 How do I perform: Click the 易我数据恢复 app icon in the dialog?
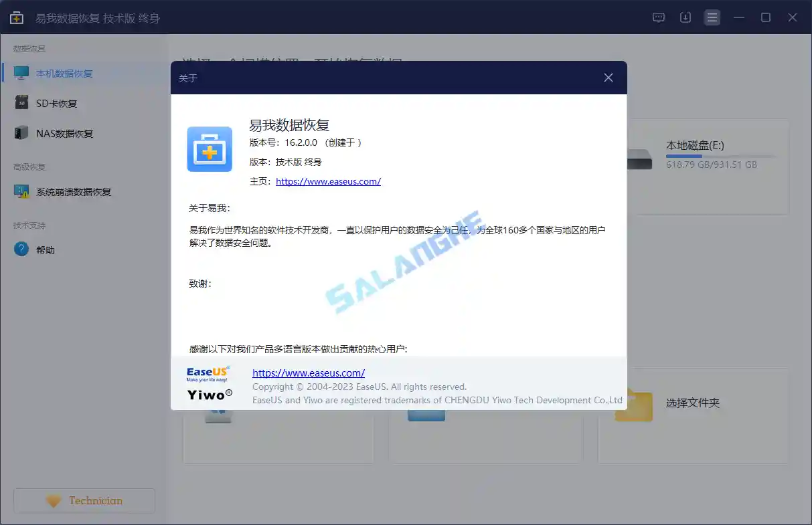[210, 149]
